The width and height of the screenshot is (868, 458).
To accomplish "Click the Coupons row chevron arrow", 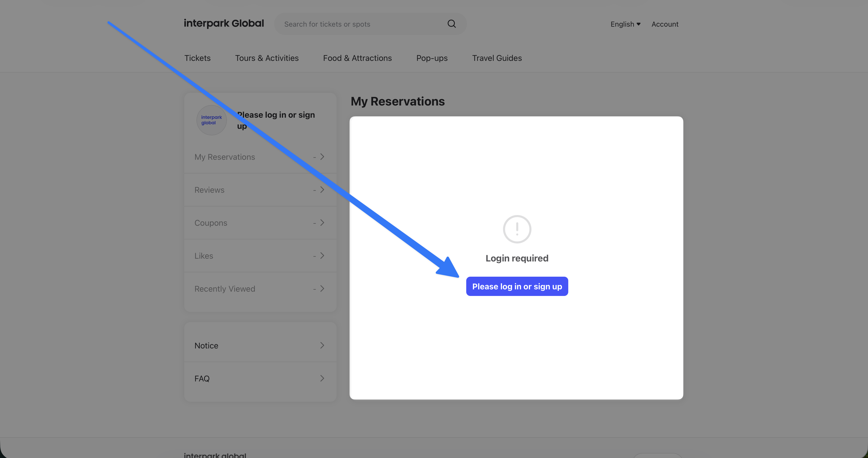I will point(322,223).
